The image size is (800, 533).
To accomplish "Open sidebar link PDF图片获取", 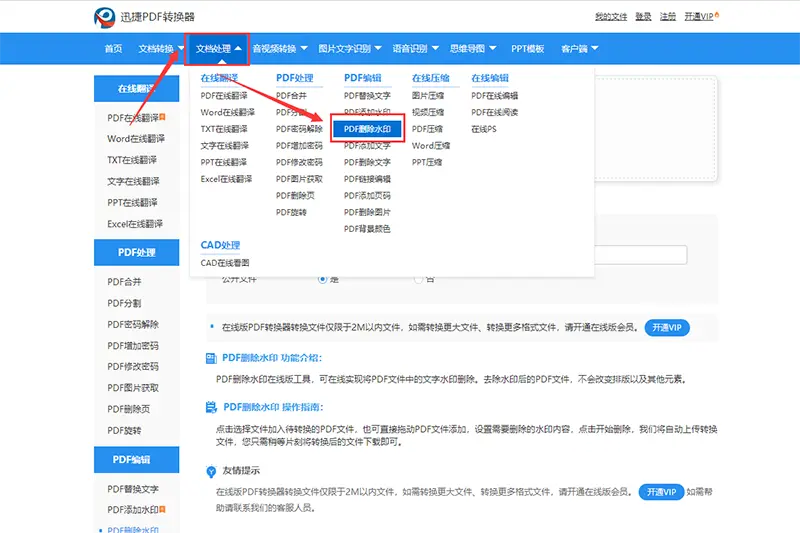I will coord(133,388).
